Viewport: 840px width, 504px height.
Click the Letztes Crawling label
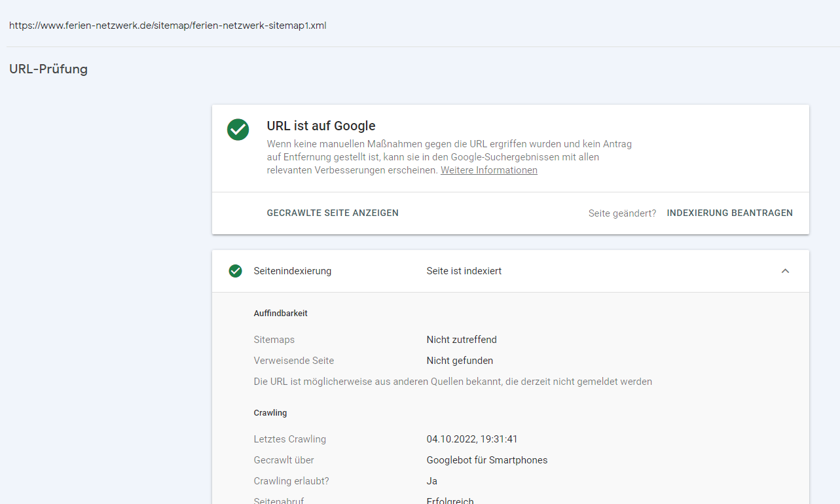pyautogui.click(x=290, y=439)
